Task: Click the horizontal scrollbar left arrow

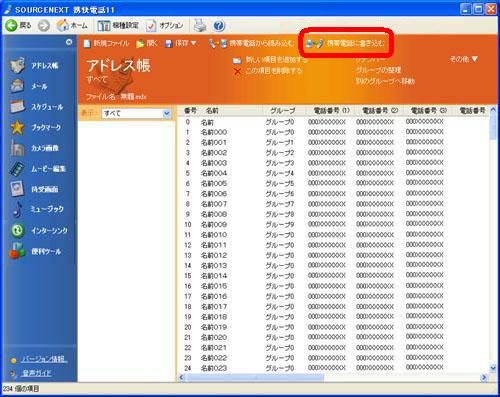Action: click(x=181, y=377)
